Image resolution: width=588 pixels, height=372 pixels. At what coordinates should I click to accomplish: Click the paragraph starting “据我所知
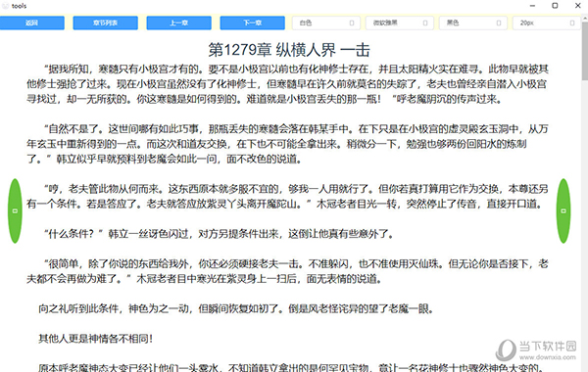click(x=287, y=84)
